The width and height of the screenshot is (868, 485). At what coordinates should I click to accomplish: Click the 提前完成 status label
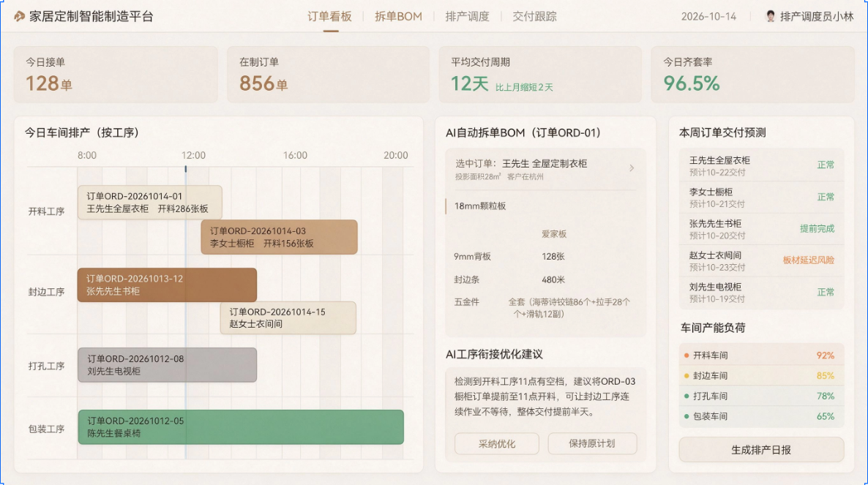pos(817,228)
